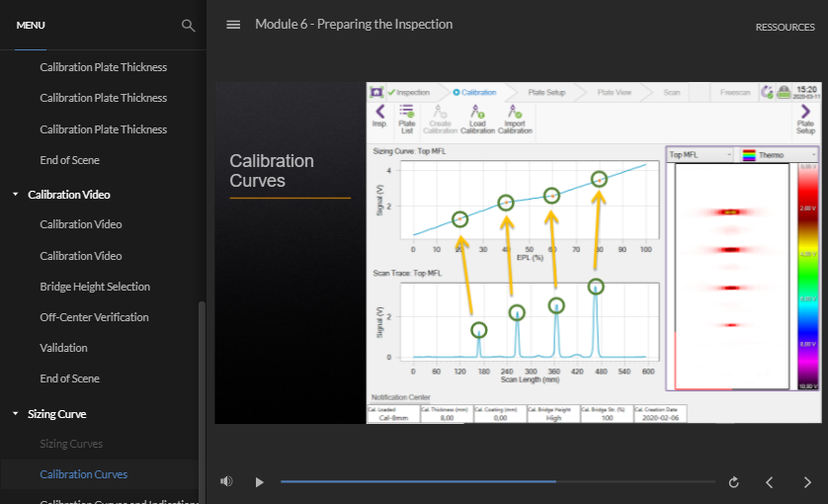Collapse the Sizing Curve section
828x504 pixels.
pyautogui.click(x=16, y=414)
